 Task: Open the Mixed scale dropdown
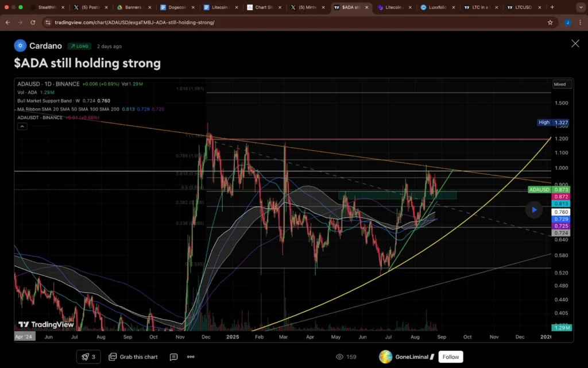(559, 84)
